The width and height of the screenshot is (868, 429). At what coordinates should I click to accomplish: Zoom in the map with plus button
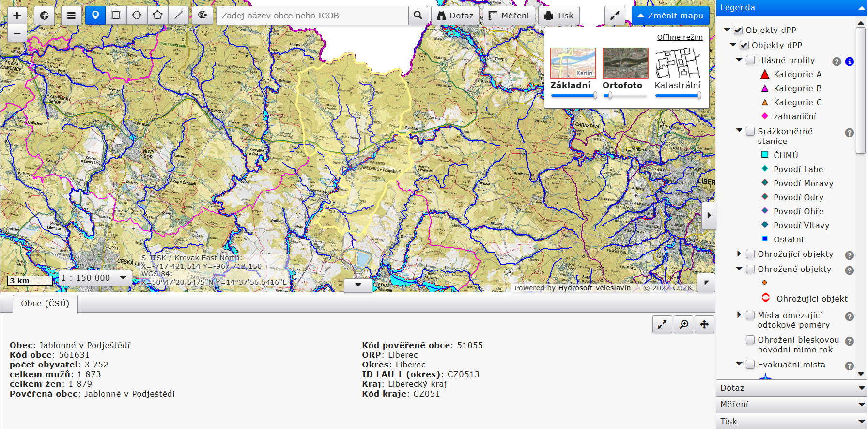pos(17,16)
